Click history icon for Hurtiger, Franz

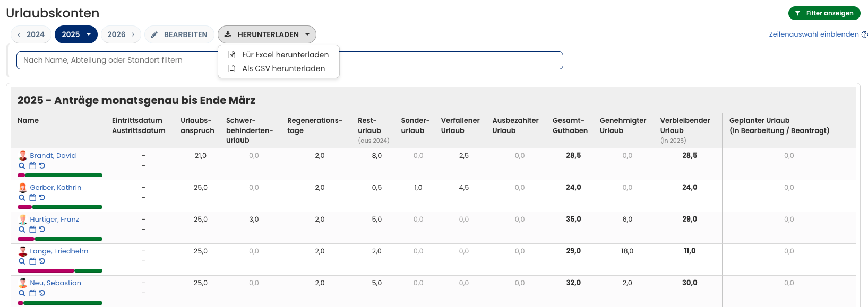(x=42, y=230)
